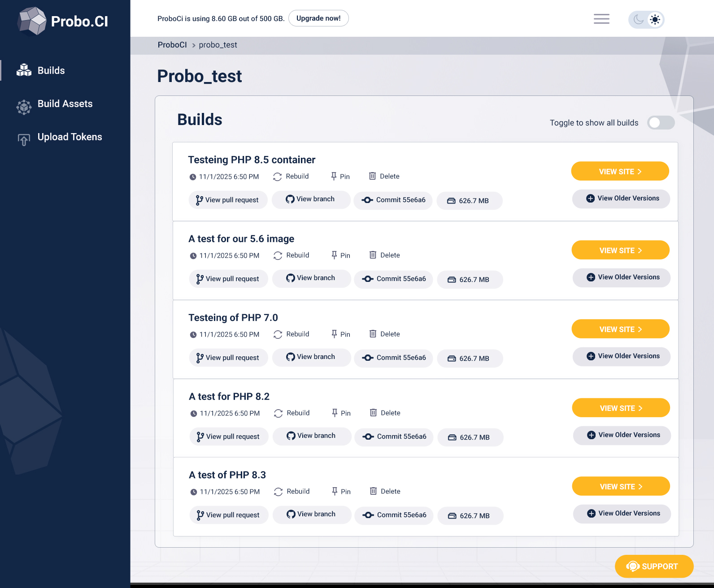Screen dimensions: 714x588
Task: Open the ProboCI breadcrumb link
Action: [172, 45]
